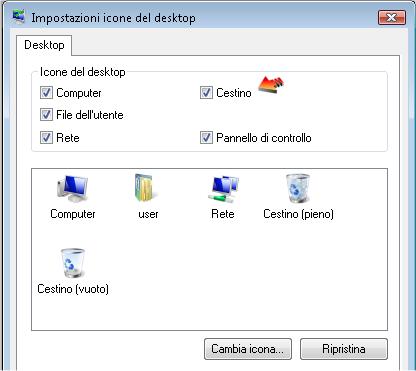Select the Computer icon in the preview list
416x371 pixels.
(x=73, y=189)
